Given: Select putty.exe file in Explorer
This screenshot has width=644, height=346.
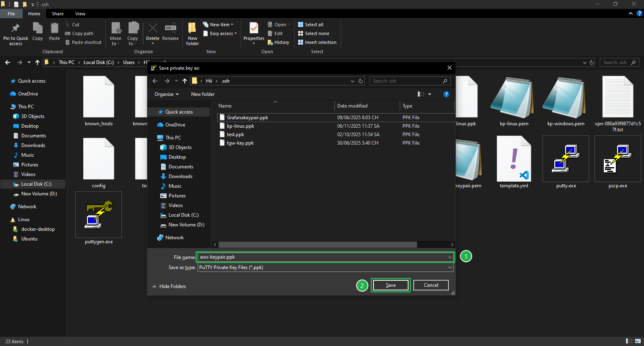Looking at the screenshot, I should tap(566, 162).
